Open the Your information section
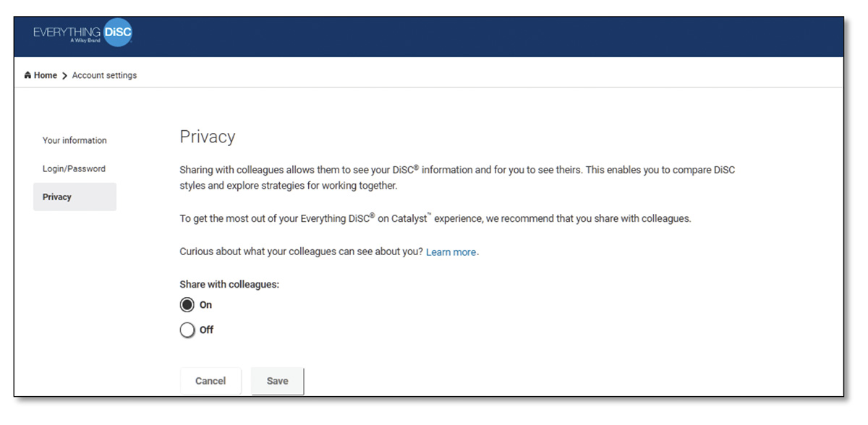Image resolution: width=868 pixels, height=425 pixels. point(75,140)
